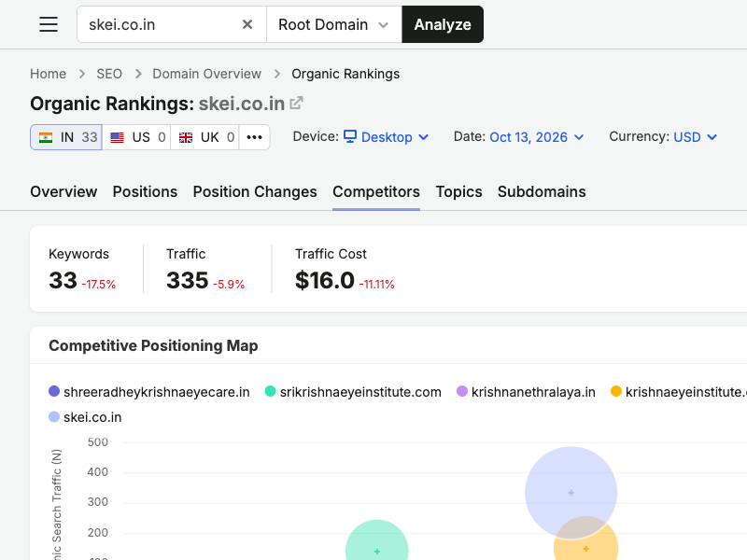
Task: Clear the skei.co.in search field
Action: point(247,24)
